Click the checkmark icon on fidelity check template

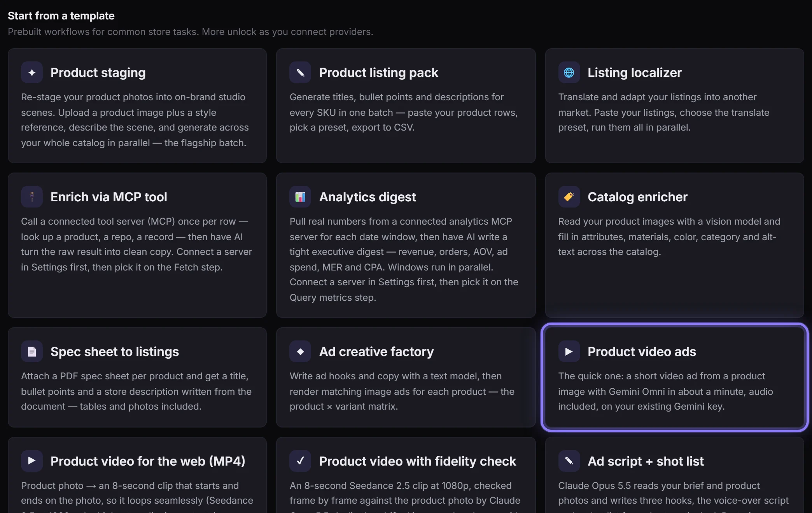click(300, 461)
